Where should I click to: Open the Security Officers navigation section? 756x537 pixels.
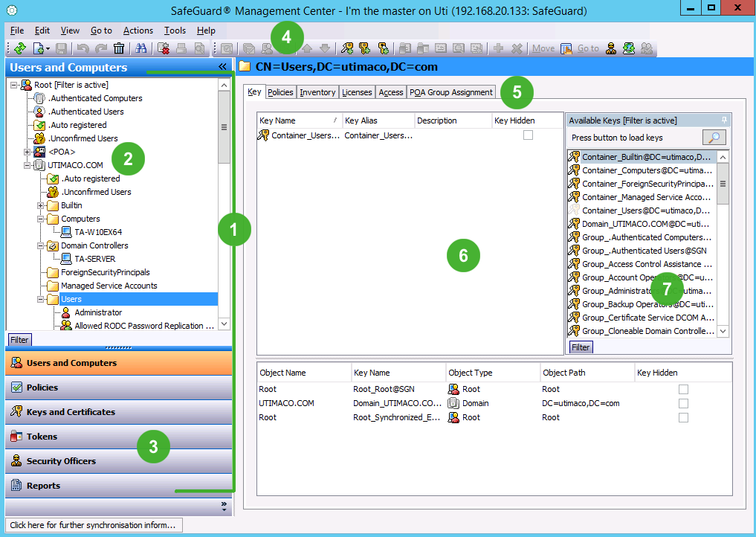(61, 461)
